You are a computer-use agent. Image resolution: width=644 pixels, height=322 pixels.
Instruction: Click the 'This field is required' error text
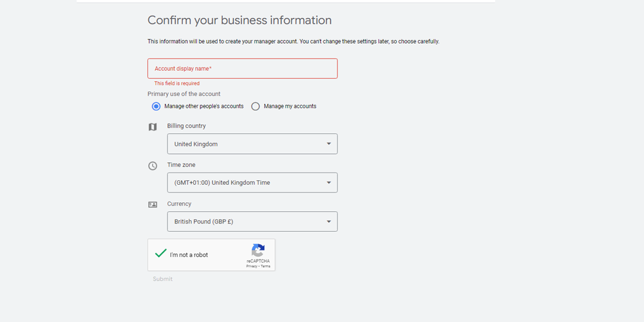point(177,83)
